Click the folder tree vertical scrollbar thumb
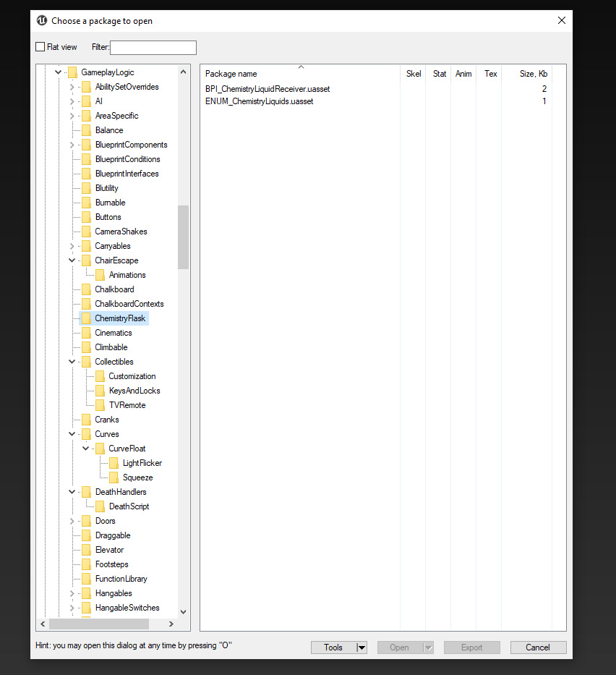The width and height of the screenshot is (616, 675). coord(183,237)
